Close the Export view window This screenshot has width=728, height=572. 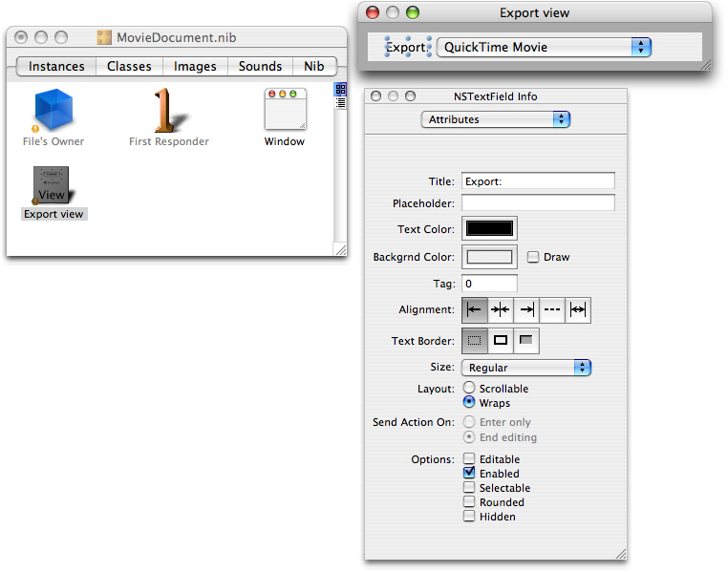pos(373,12)
